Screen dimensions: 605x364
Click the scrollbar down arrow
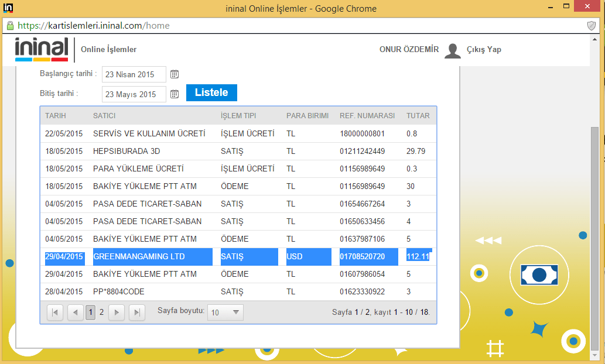pos(594,355)
